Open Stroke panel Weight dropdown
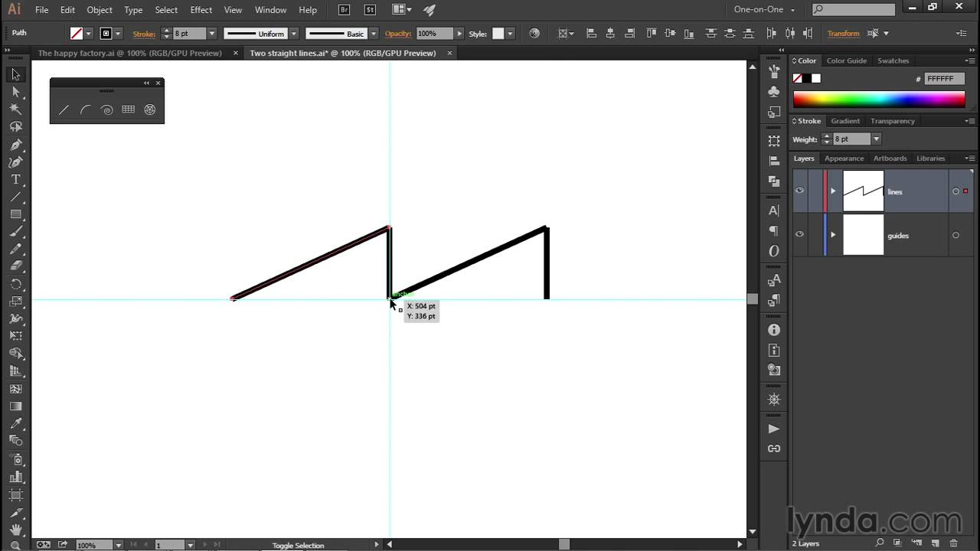The image size is (980, 551). [876, 139]
